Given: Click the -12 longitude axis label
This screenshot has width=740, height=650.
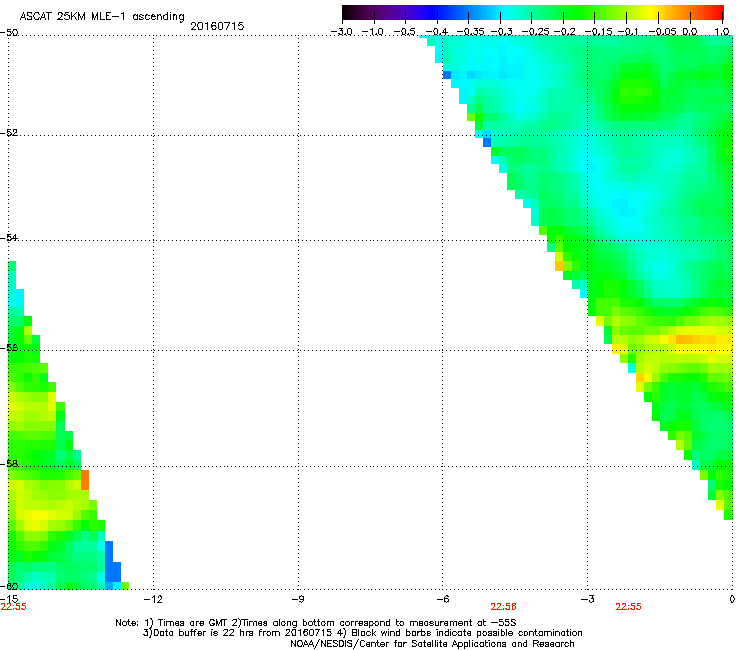Looking at the screenshot, I should 153,599.
